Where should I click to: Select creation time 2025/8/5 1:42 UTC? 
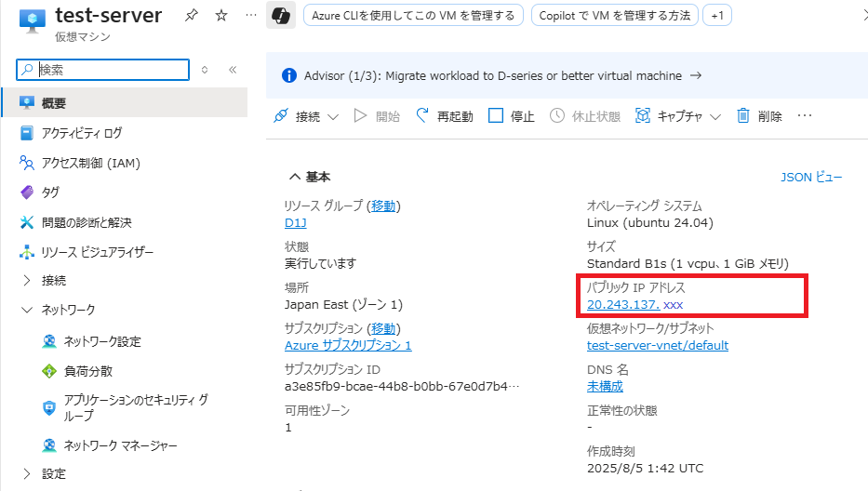tap(646, 469)
